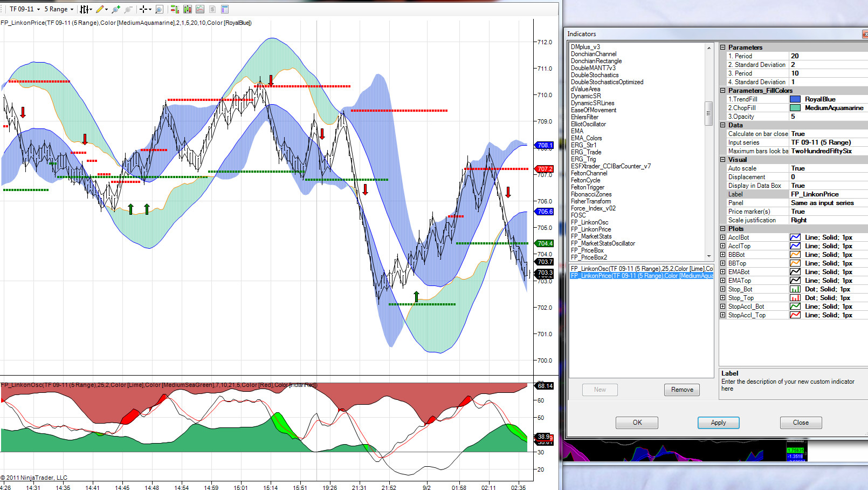Select ElliotOscillator in the indicator list
This screenshot has height=490, width=868.
coord(588,124)
